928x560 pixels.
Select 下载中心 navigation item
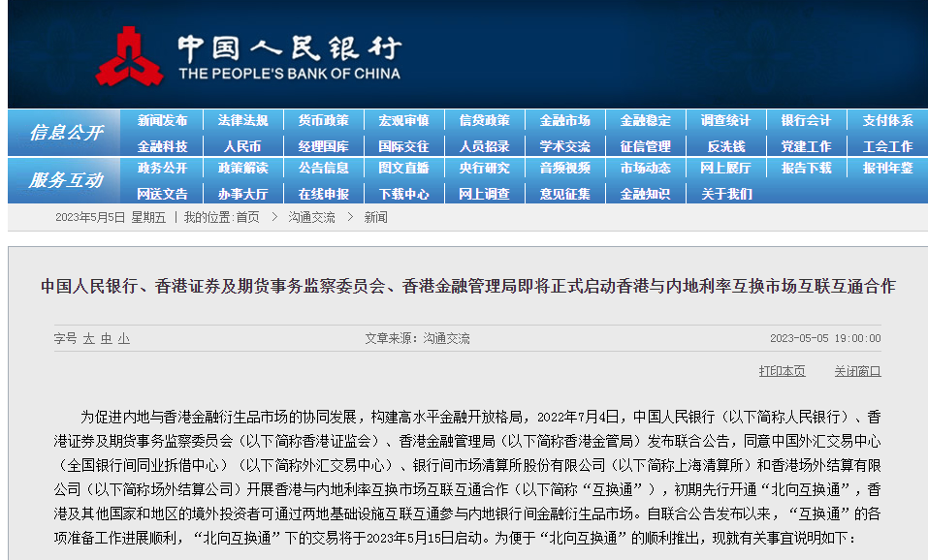click(403, 194)
